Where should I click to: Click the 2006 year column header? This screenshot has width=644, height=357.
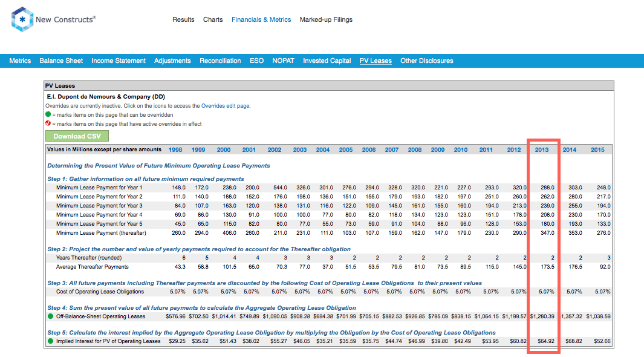[x=369, y=150]
